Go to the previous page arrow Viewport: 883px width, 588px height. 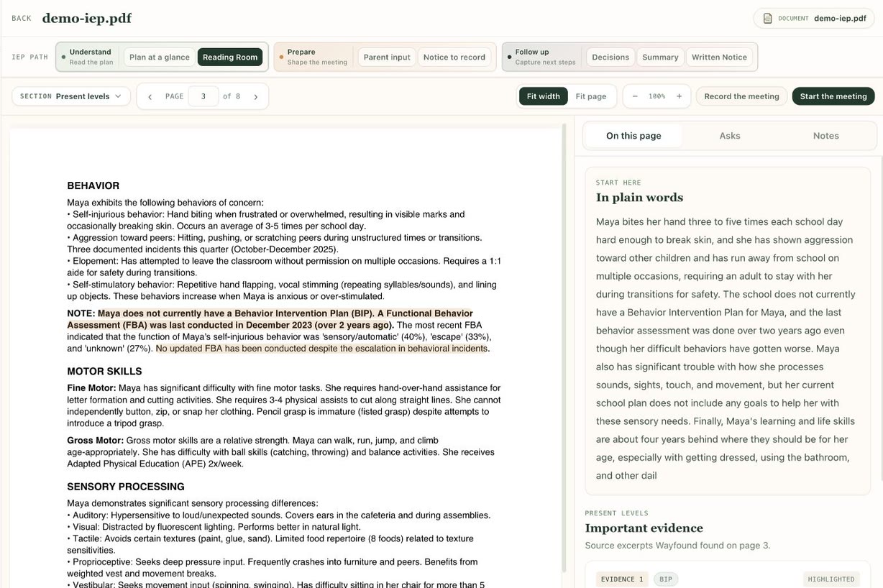150,96
